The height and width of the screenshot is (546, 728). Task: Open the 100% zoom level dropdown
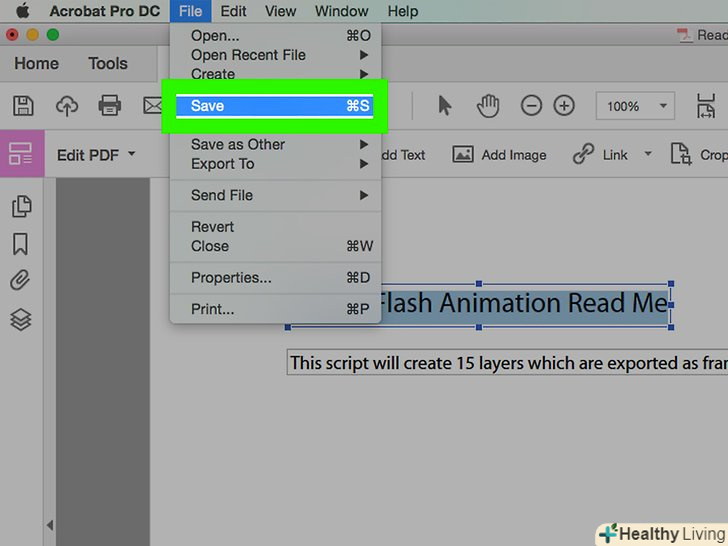point(635,106)
